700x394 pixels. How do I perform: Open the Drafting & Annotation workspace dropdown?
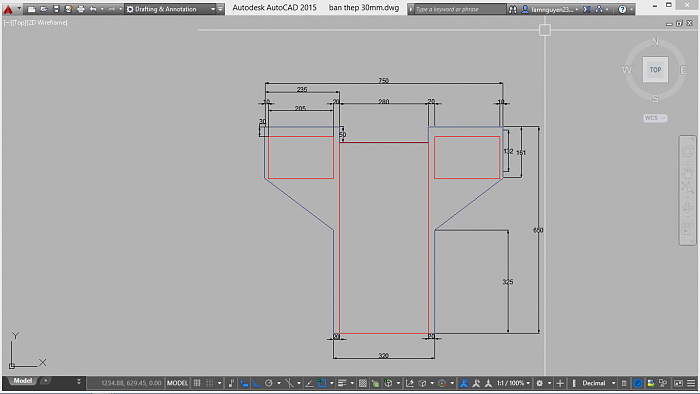[170, 9]
